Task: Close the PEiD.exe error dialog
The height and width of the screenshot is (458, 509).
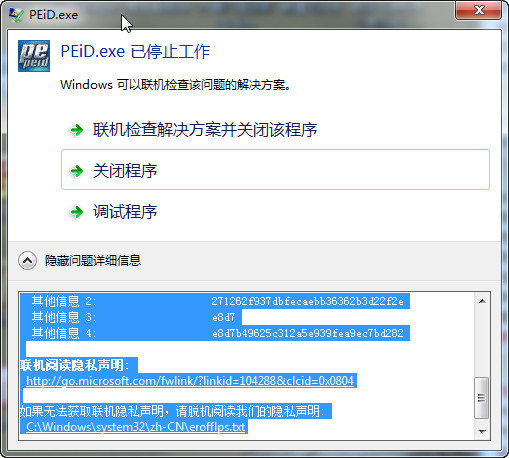Action: click(x=478, y=11)
